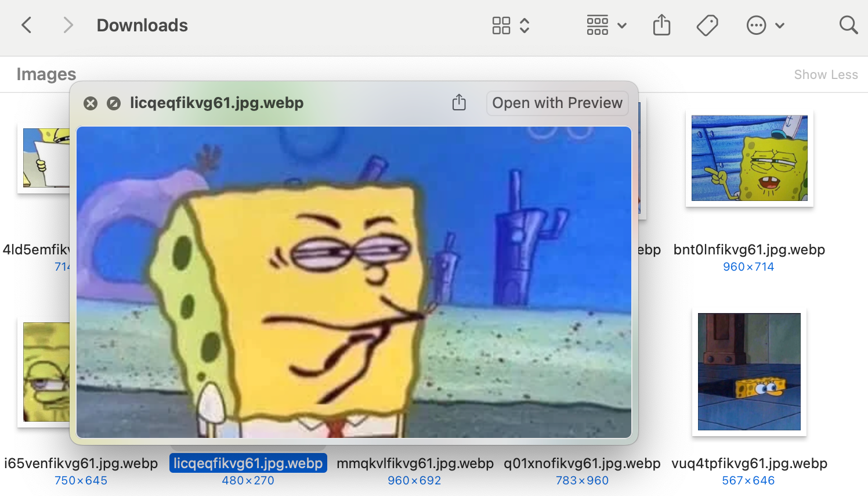
Task: Open the Group By grouping icon
Action: (x=598, y=25)
